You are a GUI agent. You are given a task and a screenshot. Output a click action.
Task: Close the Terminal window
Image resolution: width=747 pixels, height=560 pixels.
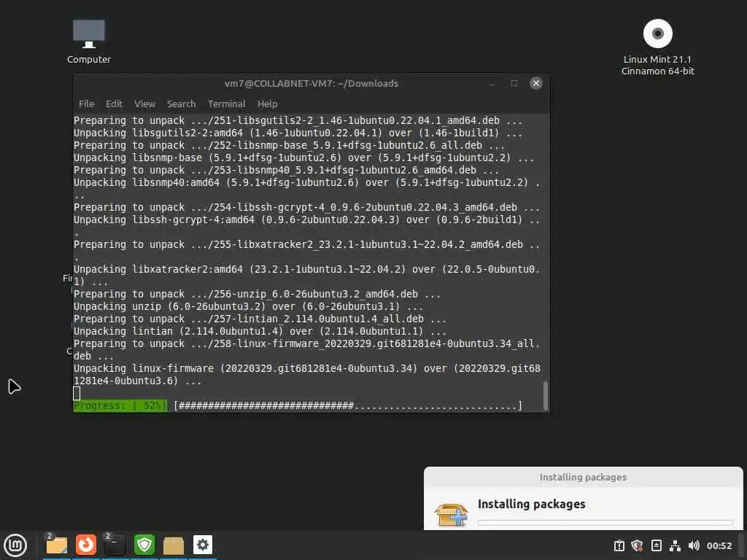(536, 83)
